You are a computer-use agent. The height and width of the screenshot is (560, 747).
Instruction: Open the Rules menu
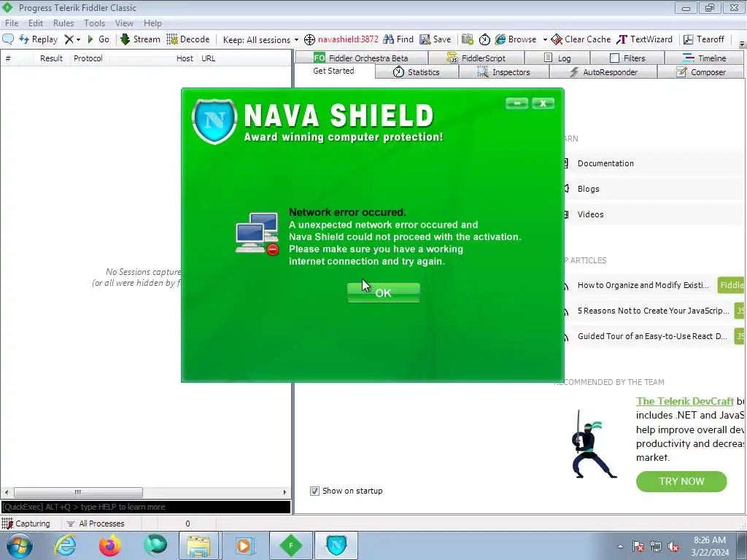click(x=63, y=23)
